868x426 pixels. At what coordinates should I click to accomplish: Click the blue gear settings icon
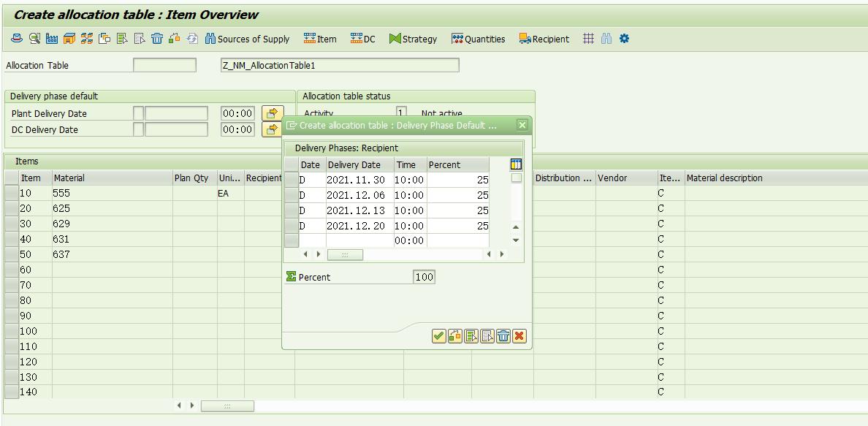pyautogui.click(x=624, y=39)
